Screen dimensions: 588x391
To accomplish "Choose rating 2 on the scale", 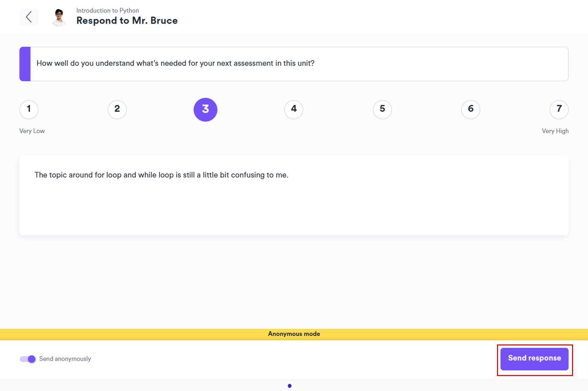I will (117, 109).
